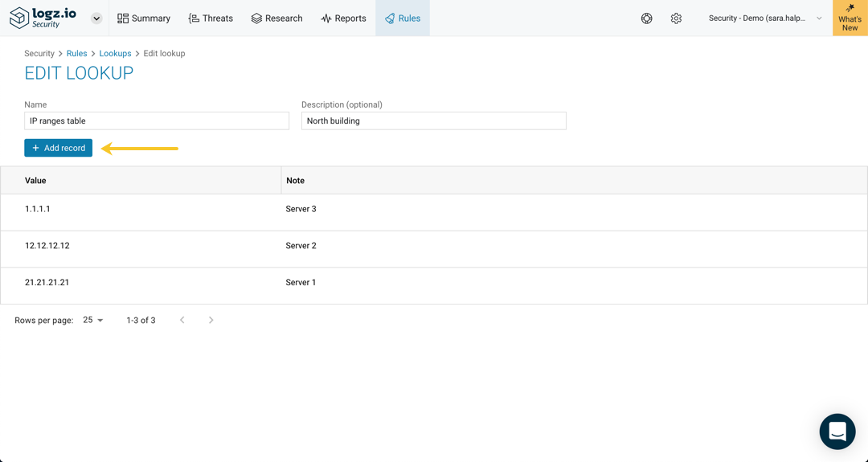Switch to the Reports tab
868x462 pixels.
pos(343,18)
